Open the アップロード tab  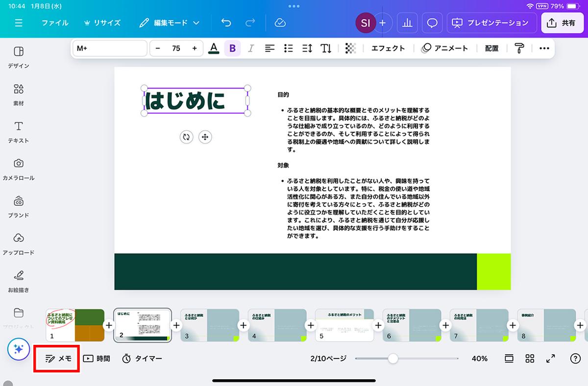click(19, 243)
